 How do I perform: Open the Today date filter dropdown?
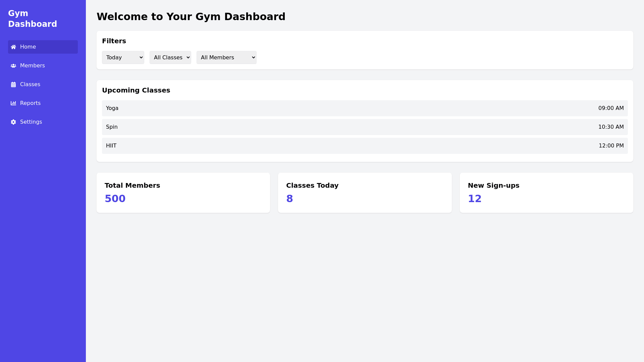(x=123, y=57)
